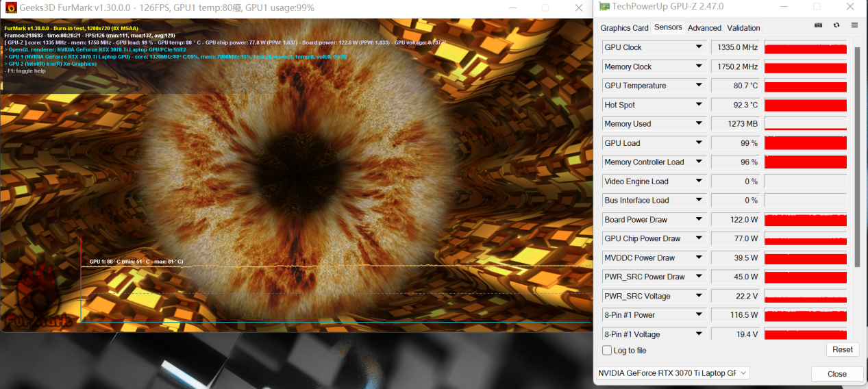Open the GPU-Z hamburger menu icon
The image size is (868, 389).
point(854,25)
